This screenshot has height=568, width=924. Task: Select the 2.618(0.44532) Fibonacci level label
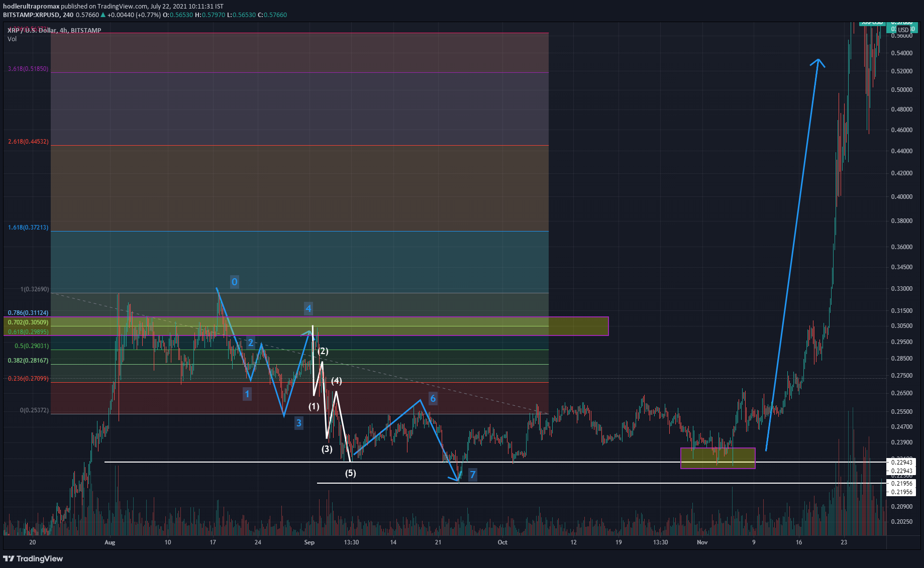click(28, 142)
